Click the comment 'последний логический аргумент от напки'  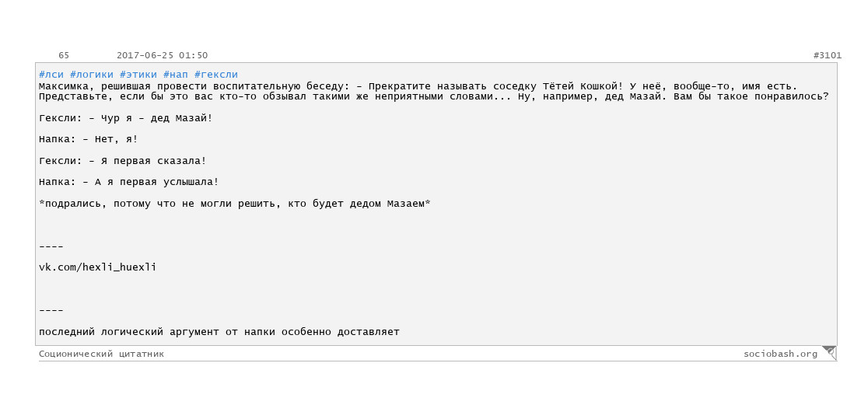pyautogui.click(x=219, y=333)
